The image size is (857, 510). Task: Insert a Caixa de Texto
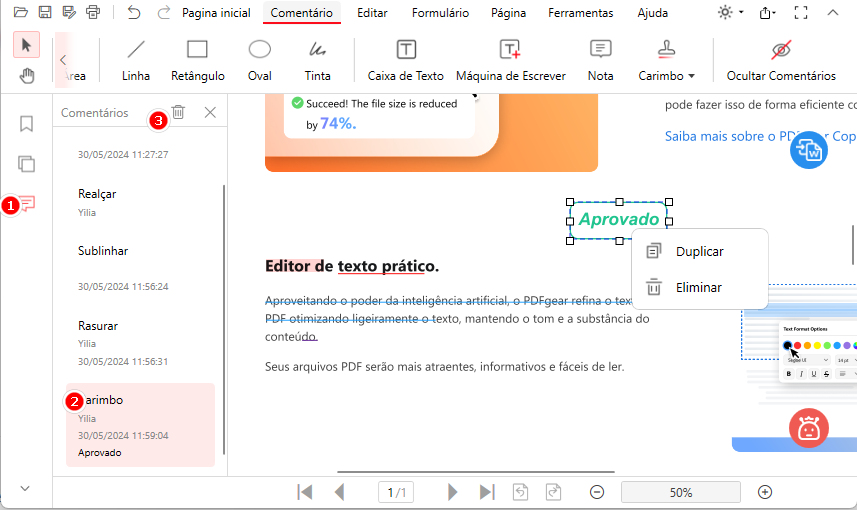tap(406, 61)
